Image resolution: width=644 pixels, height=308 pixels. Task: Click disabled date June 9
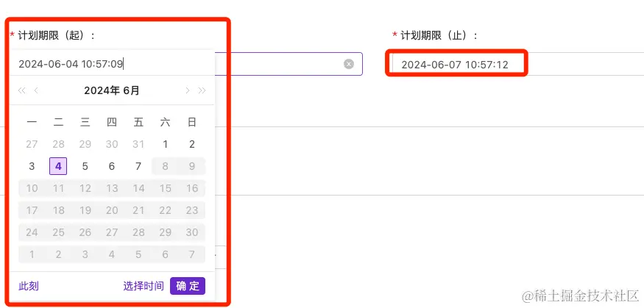192,166
